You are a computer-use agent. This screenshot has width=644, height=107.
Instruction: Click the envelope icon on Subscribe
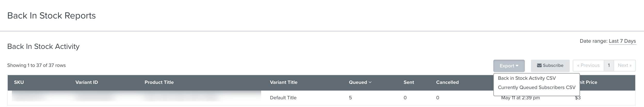click(539, 66)
